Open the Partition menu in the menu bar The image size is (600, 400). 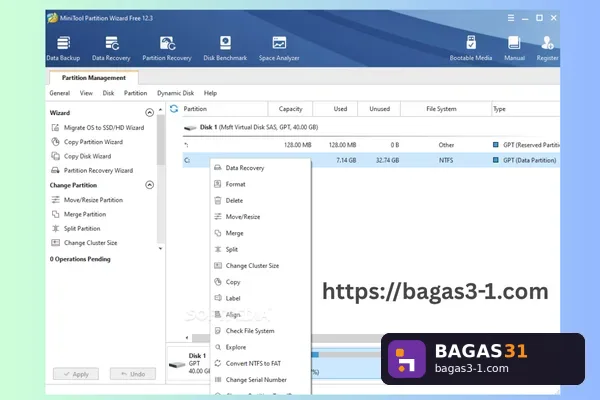pos(135,93)
